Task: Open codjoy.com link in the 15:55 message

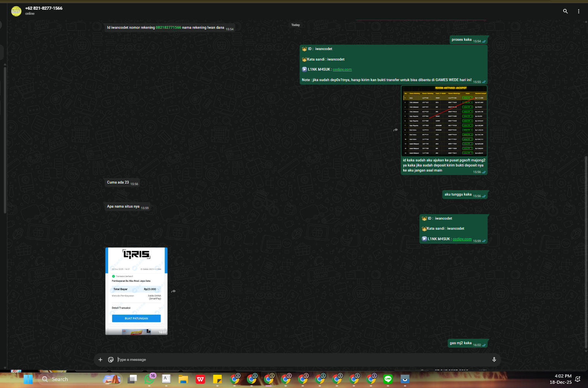Action: coord(342,70)
